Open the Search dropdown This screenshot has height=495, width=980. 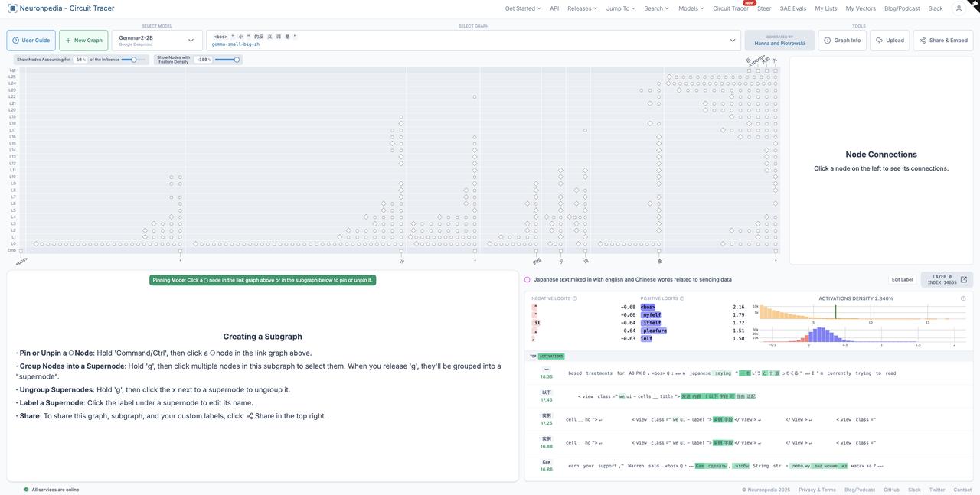coord(656,8)
